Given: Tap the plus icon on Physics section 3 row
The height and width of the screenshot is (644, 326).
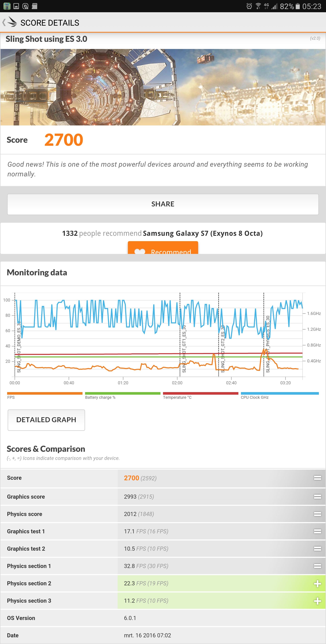Looking at the screenshot, I should click(318, 601).
